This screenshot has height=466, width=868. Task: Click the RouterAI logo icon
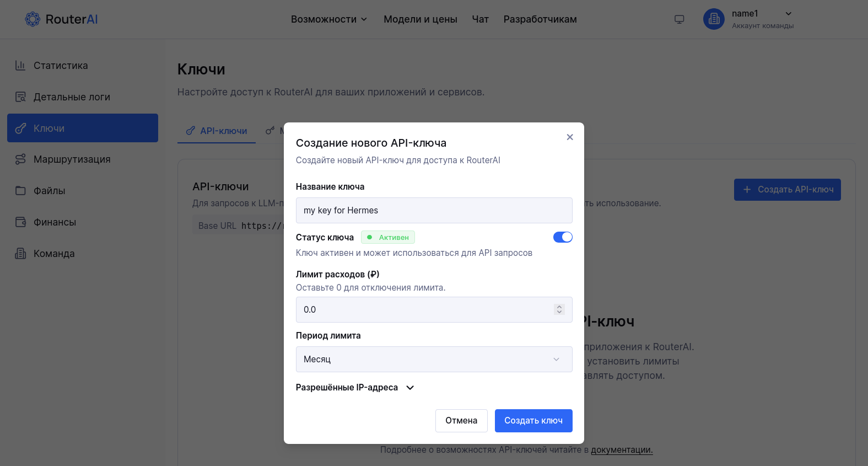coord(33,19)
